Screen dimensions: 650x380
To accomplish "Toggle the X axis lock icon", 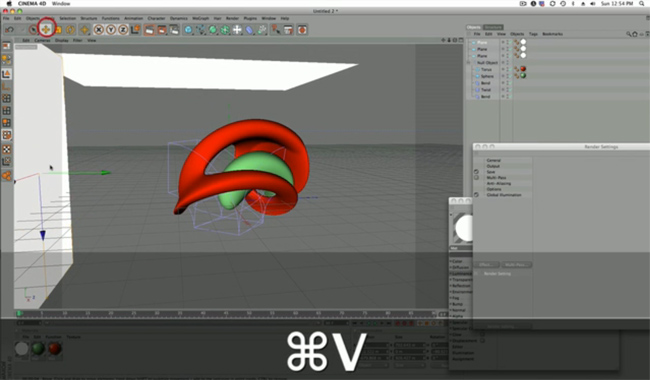I will 99,29.
